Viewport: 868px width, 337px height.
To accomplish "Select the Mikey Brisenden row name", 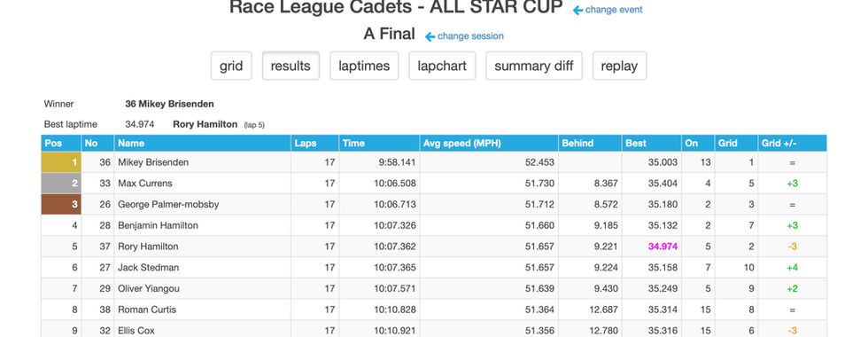I will click(x=153, y=162).
